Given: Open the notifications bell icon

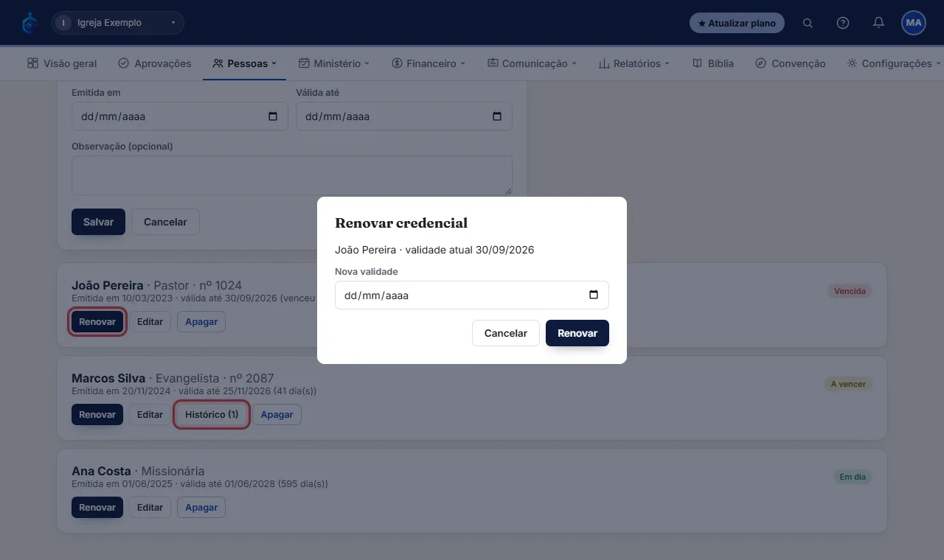Looking at the screenshot, I should point(878,23).
